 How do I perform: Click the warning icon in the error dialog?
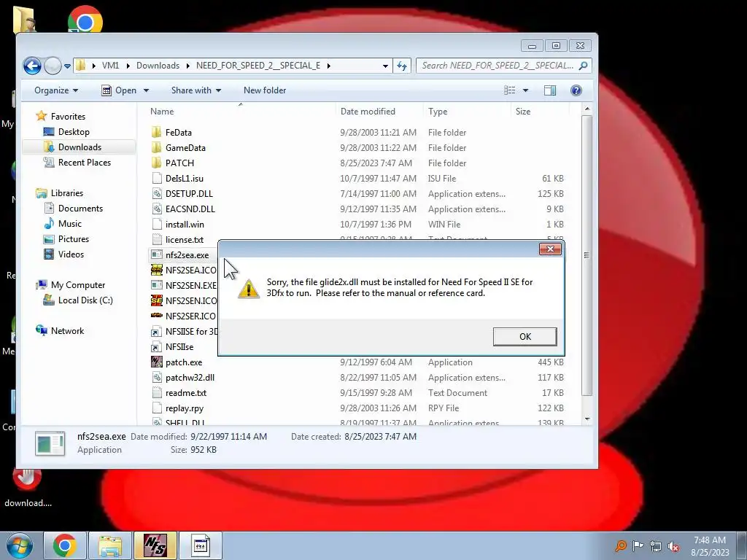coord(248,289)
